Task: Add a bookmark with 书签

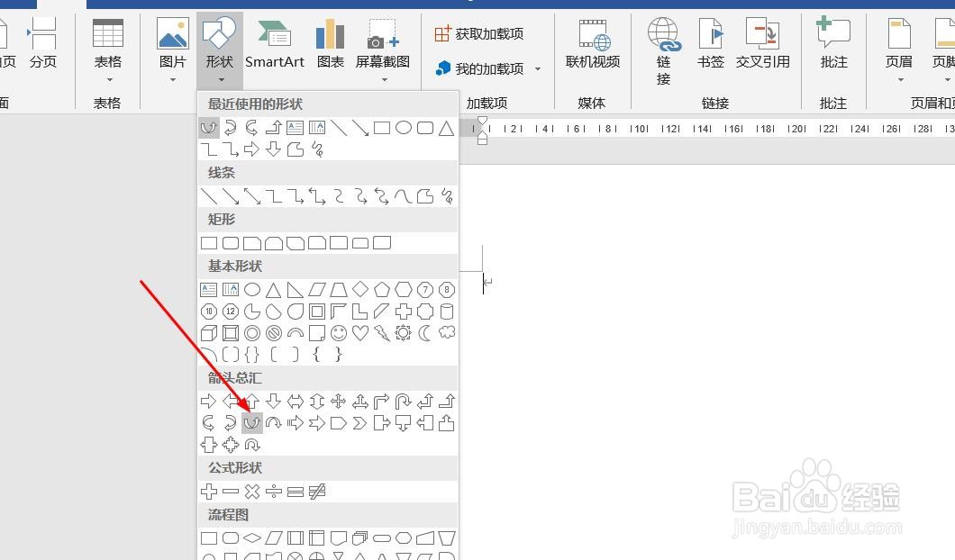Action: [711, 42]
